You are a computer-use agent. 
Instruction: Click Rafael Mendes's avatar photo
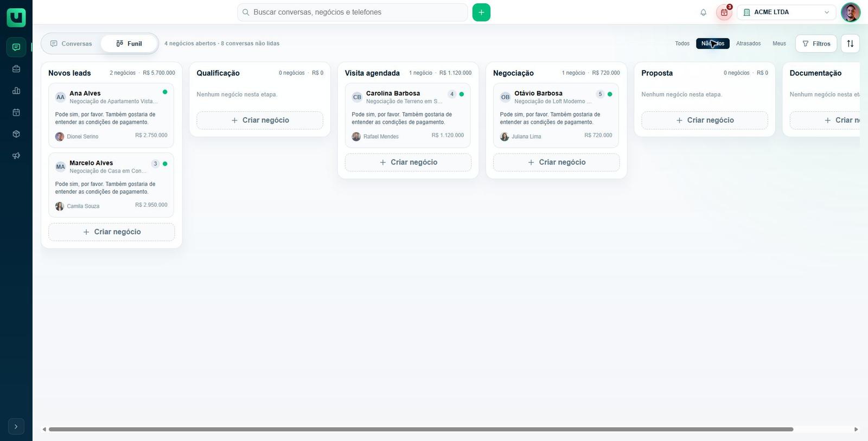356,137
